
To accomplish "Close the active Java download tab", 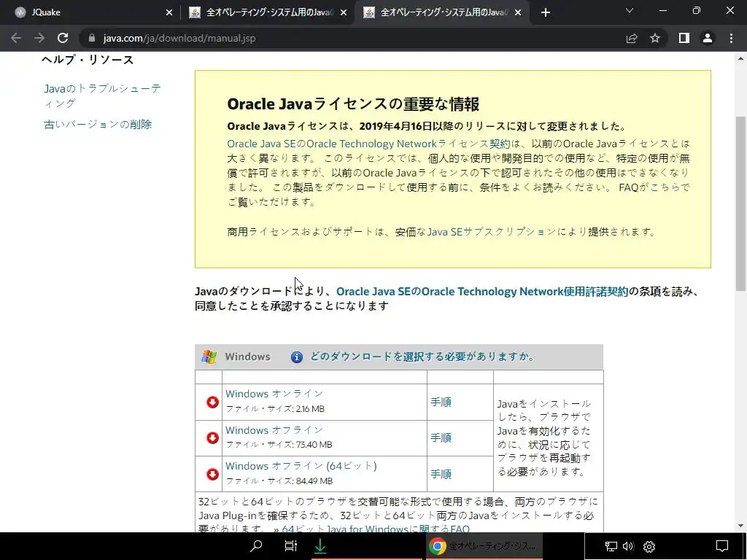I will point(519,12).
